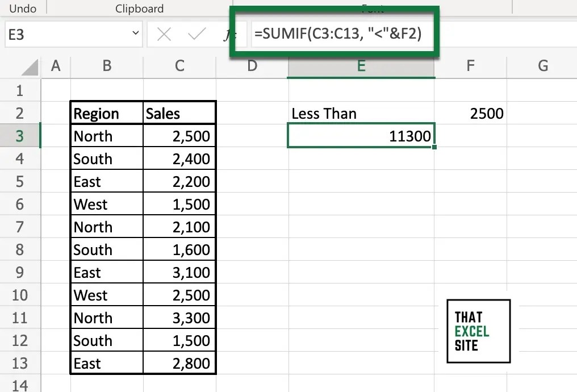Image resolution: width=577 pixels, height=392 pixels.
Task: Click the That Excel Site logo
Action: pos(479,331)
